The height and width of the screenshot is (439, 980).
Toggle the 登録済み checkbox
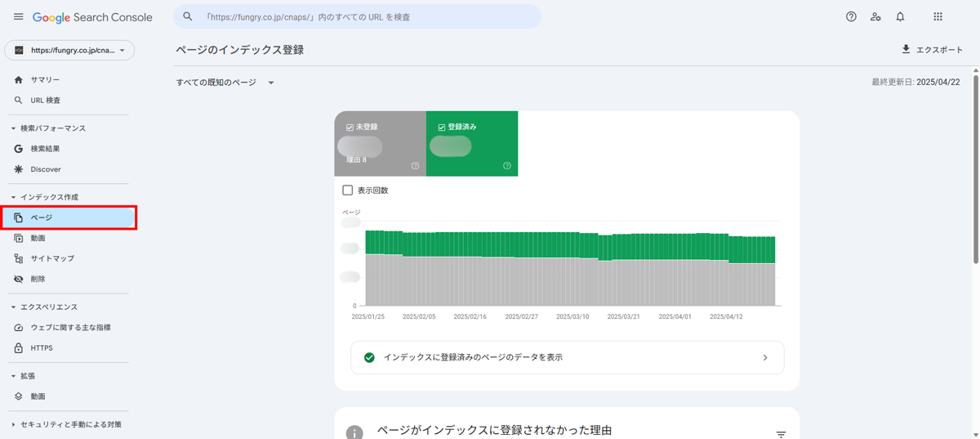(x=442, y=128)
